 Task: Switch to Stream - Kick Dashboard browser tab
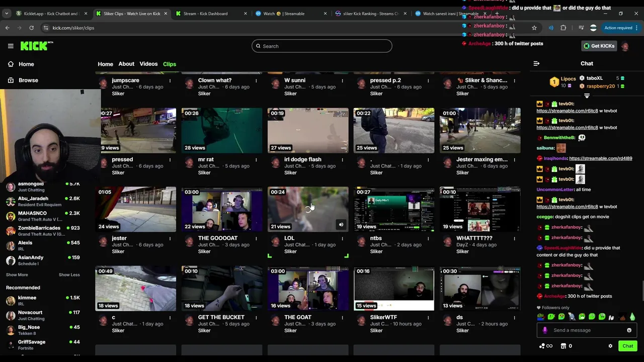pos(210,14)
